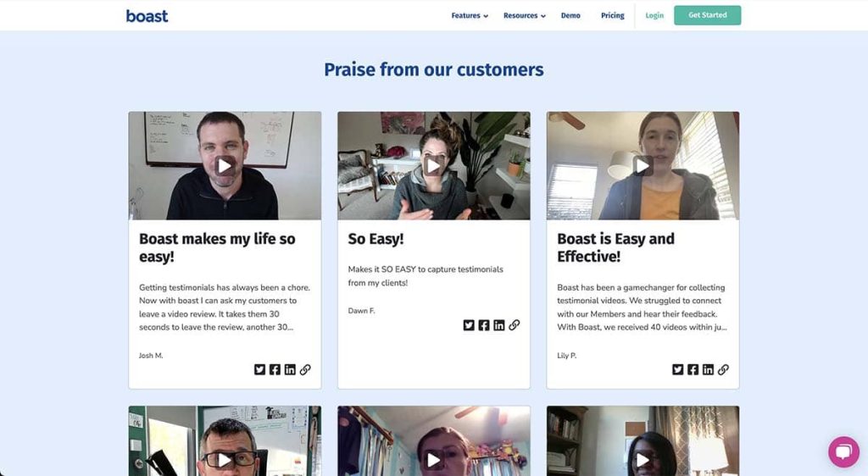Screen dimensions: 868x476
Task: Copy link to Josh M.'s review
Action: (x=305, y=369)
